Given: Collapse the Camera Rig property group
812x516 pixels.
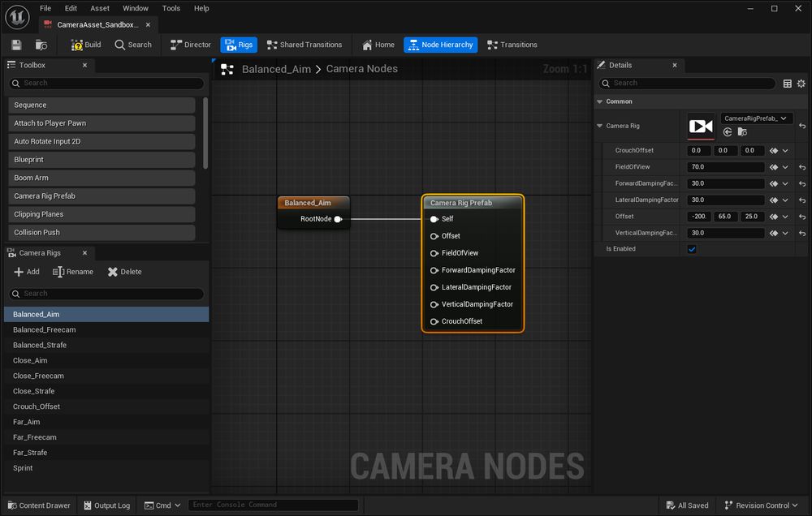Looking at the screenshot, I should (600, 126).
